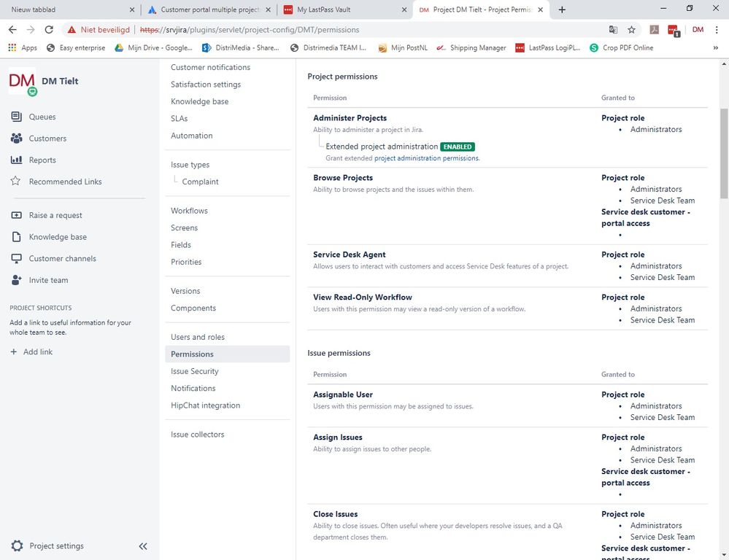729x560 pixels.
Task: Click the translate page icon in address bar
Action: (613, 30)
